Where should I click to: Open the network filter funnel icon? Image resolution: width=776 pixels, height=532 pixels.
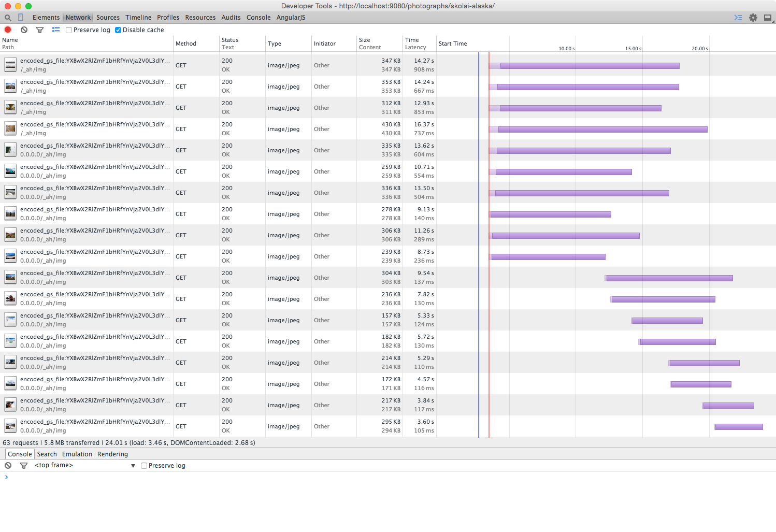[40, 30]
